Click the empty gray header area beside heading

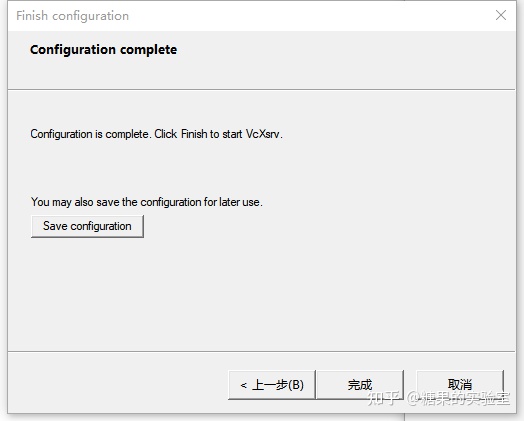(x=344, y=60)
